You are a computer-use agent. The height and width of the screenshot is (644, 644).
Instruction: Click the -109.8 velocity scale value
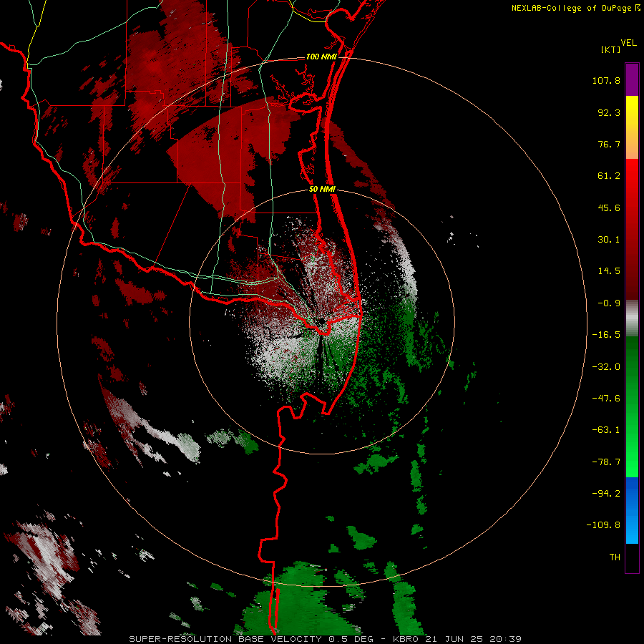click(604, 525)
